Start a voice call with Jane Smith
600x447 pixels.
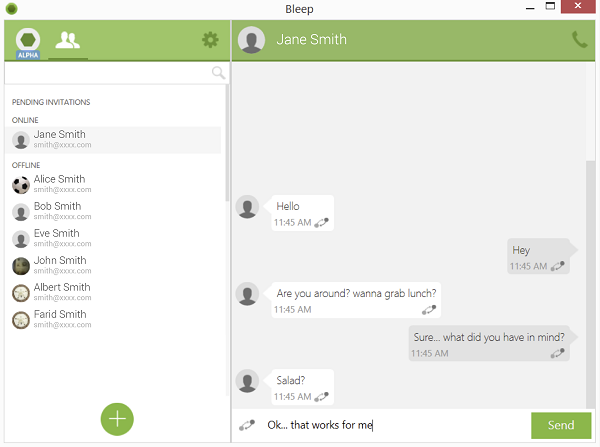[x=580, y=40]
